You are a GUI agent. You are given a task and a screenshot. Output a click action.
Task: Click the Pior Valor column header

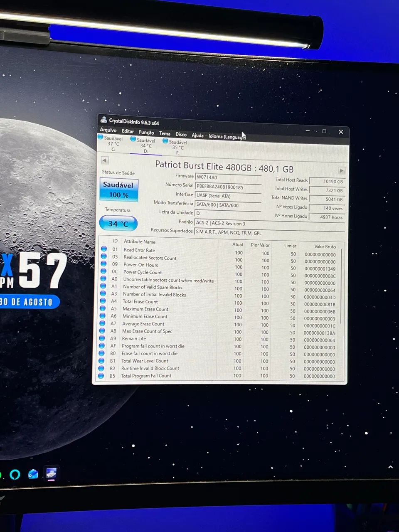(260, 245)
